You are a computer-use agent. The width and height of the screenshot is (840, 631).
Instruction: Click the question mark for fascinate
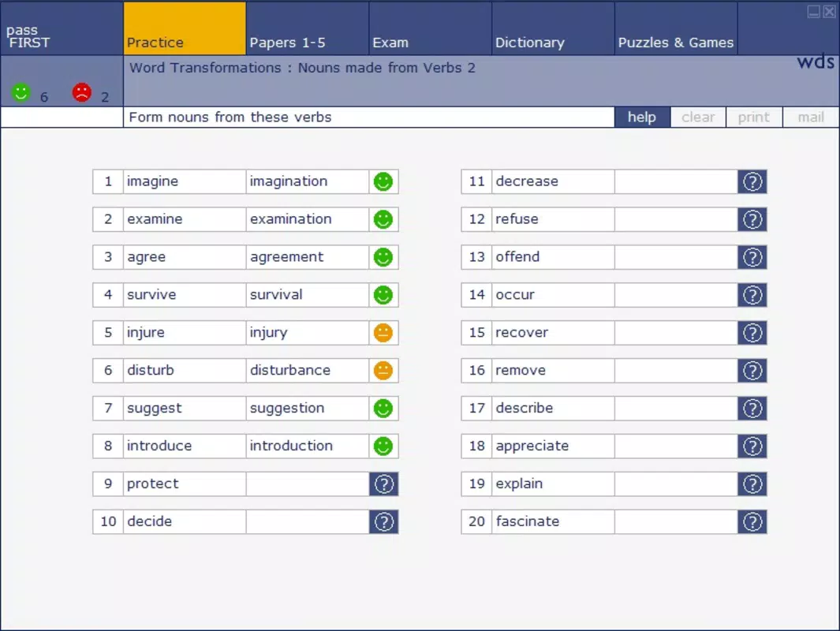752,521
